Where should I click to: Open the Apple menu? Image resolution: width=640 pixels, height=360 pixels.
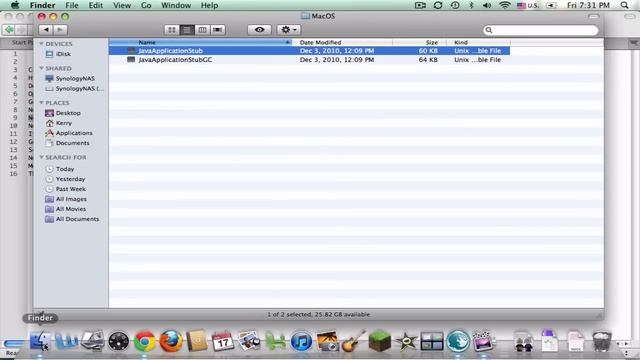pyautogui.click(x=15, y=5)
